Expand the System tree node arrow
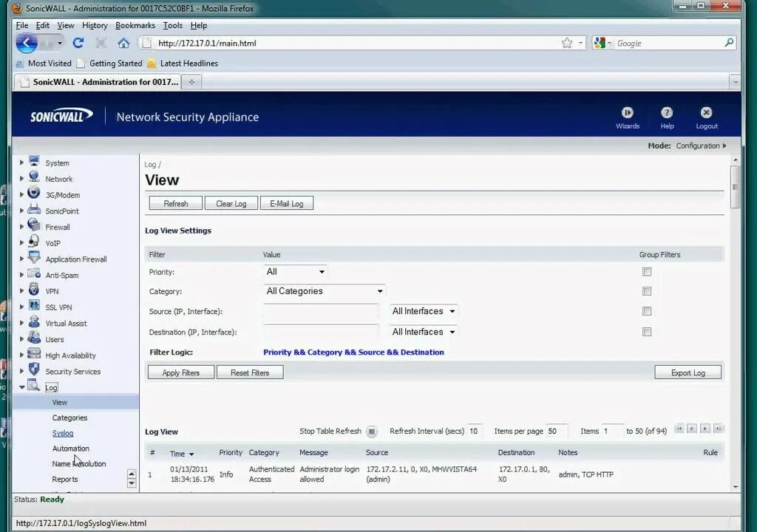The width and height of the screenshot is (757, 532). click(x=21, y=163)
